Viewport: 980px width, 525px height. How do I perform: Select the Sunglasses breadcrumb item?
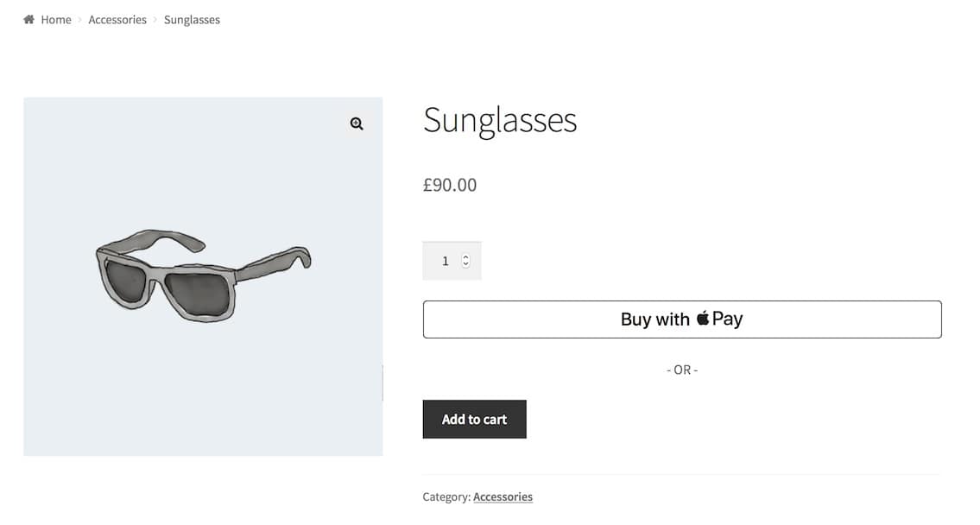(x=192, y=19)
